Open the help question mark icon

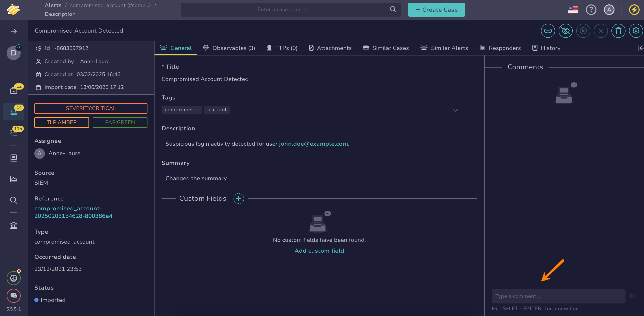pyautogui.click(x=591, y=10)
